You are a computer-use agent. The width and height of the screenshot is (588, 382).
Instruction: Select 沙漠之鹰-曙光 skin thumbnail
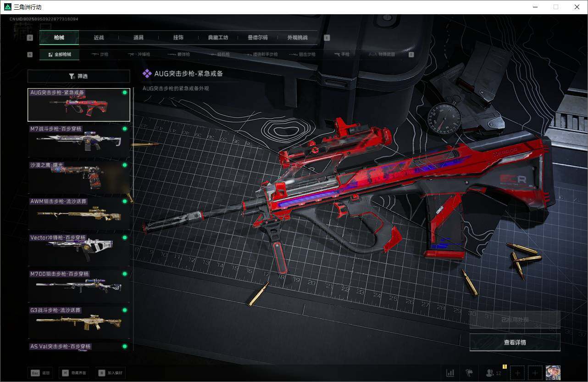pos(79,177)
